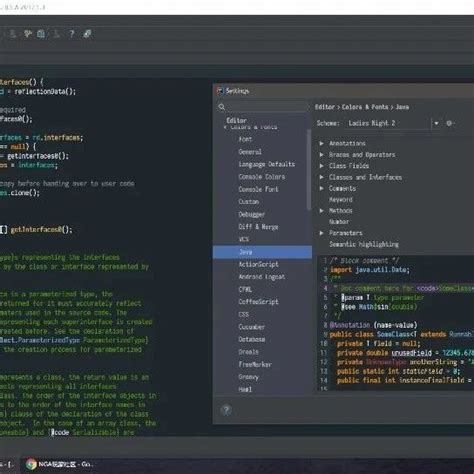This screenshot has width=474, height=474.
Task: Click the rightmost toolbar icon after the help icon
Action: coord(87,34)
